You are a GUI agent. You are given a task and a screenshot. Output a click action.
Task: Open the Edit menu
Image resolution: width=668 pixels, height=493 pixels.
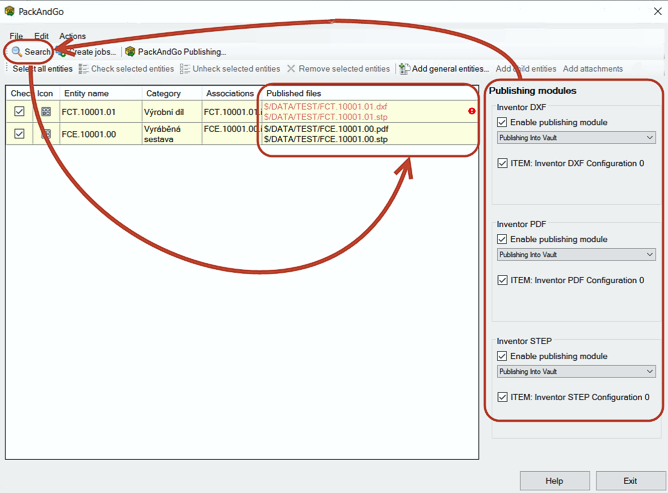pos(41,36)
